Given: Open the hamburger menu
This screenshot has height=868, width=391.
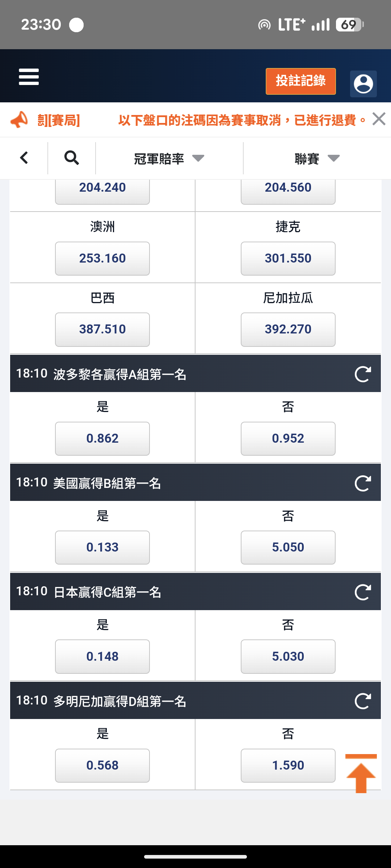Looking at the screenshot, I should click(29, 77).
